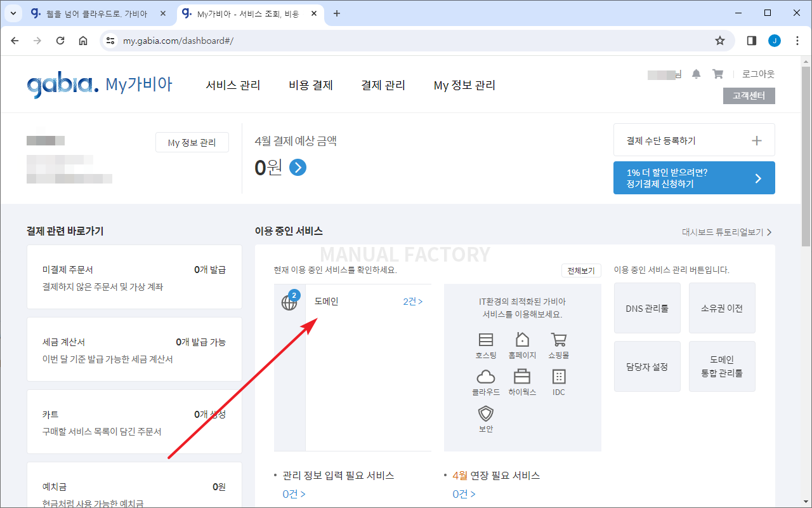Open the 쇼핑몰 service icon
The image size is (812, 508).
(559, 345)
